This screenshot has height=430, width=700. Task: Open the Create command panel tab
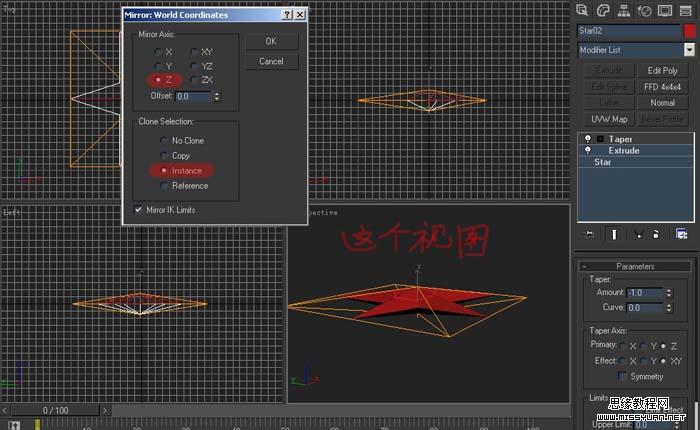pyautogui.click(x=582, y=10)
